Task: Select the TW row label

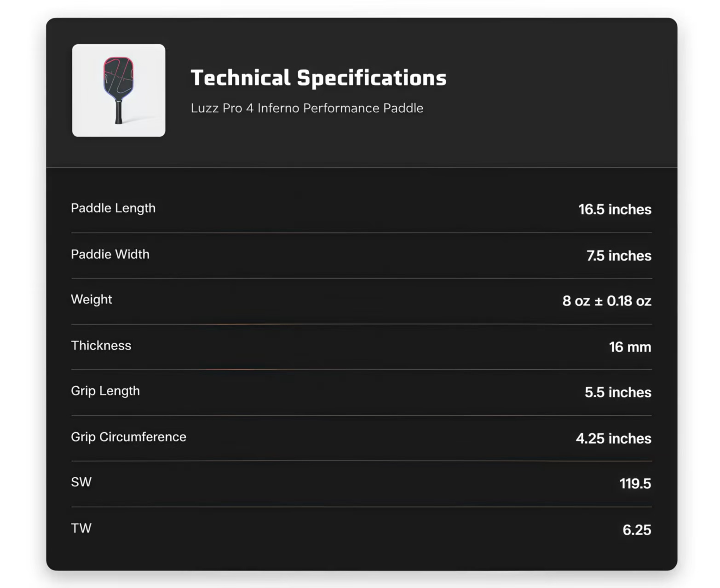Action: (x=81, y=528)
